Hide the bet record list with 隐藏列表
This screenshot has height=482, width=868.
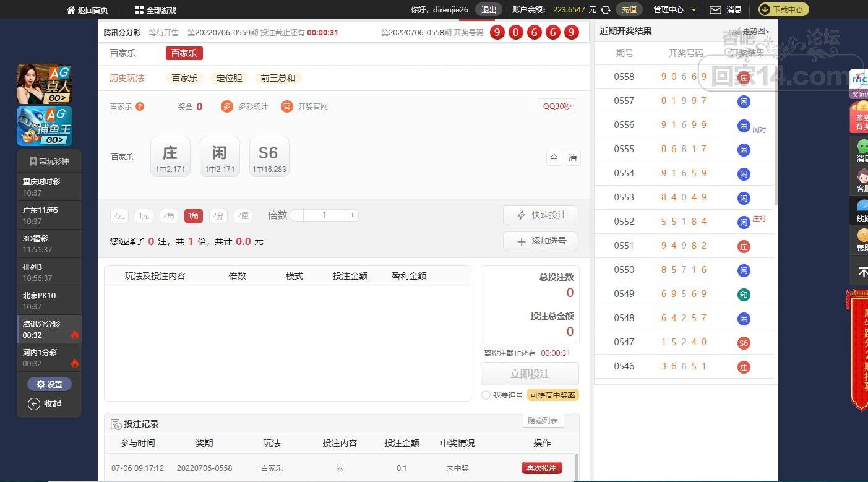click(x=543, y=420)
